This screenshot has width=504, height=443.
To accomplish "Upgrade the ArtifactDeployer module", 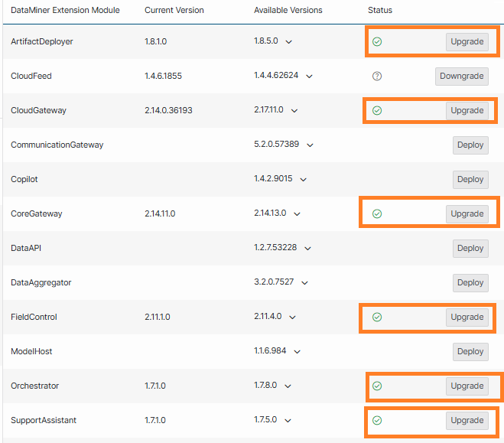I will 467,42.
